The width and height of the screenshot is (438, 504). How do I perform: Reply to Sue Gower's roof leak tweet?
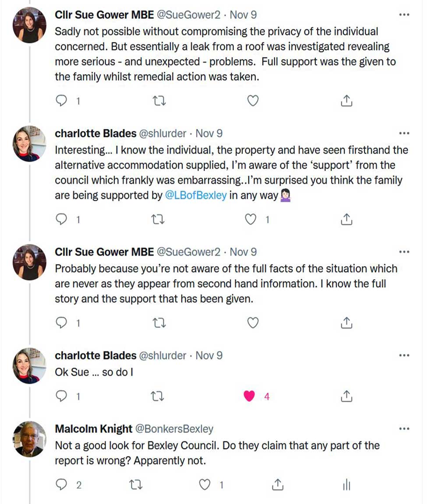[x=62, y=101]
